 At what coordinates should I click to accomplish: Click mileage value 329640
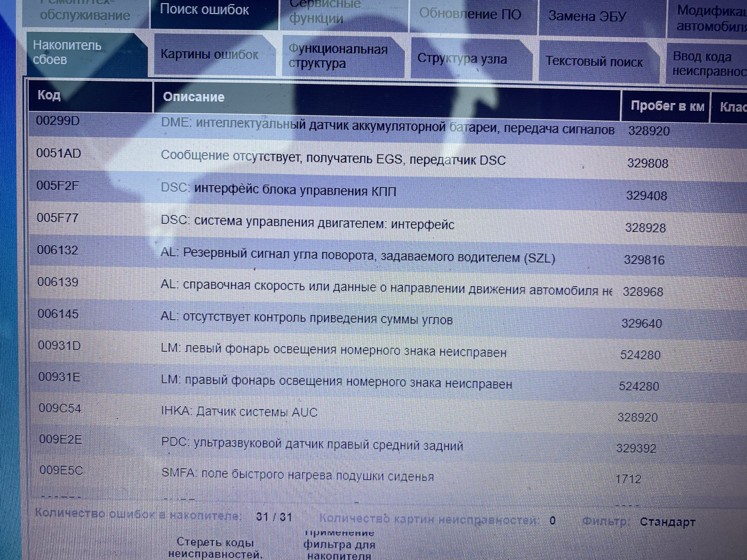[642, 324]
